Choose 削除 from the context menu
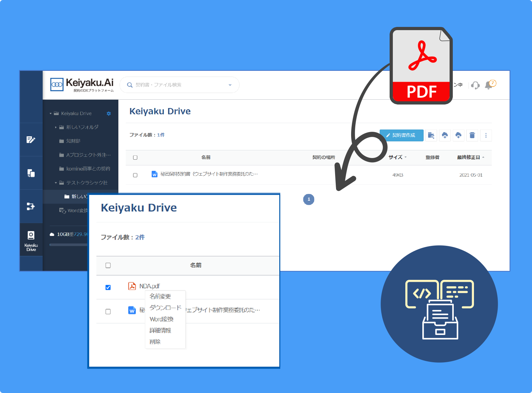The width and height of the screenshot is (532, 393). 155,342
